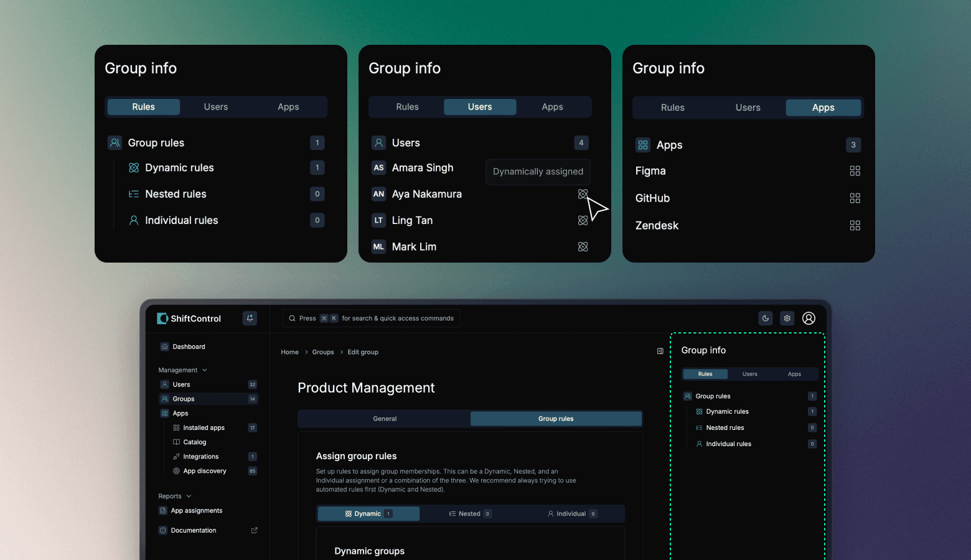This screenshot has width=971, height=560.
Task: Click the external link icon beside Documentation
Action: pos(254,531)
